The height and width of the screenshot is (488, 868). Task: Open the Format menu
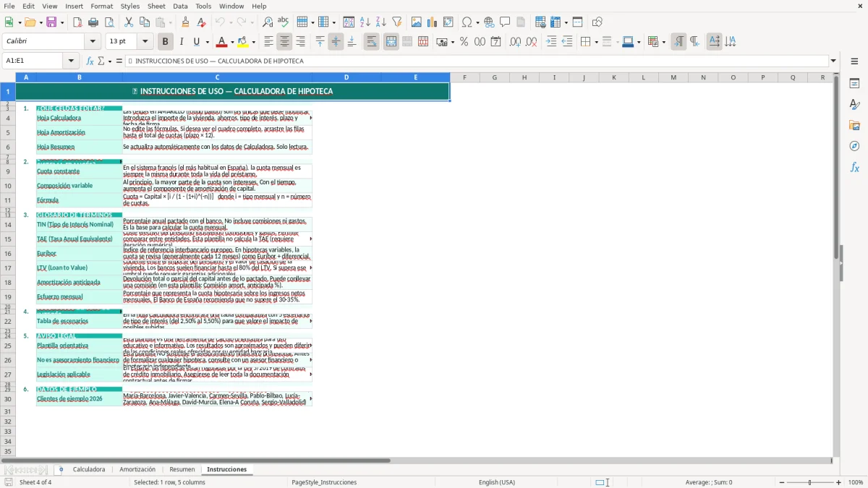click(x=101, y=6)
